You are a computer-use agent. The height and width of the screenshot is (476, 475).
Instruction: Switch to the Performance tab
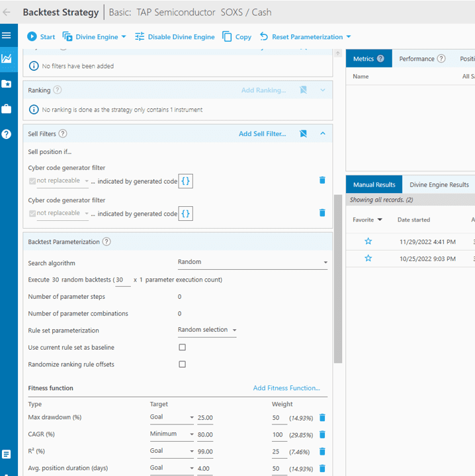[422, 59]
